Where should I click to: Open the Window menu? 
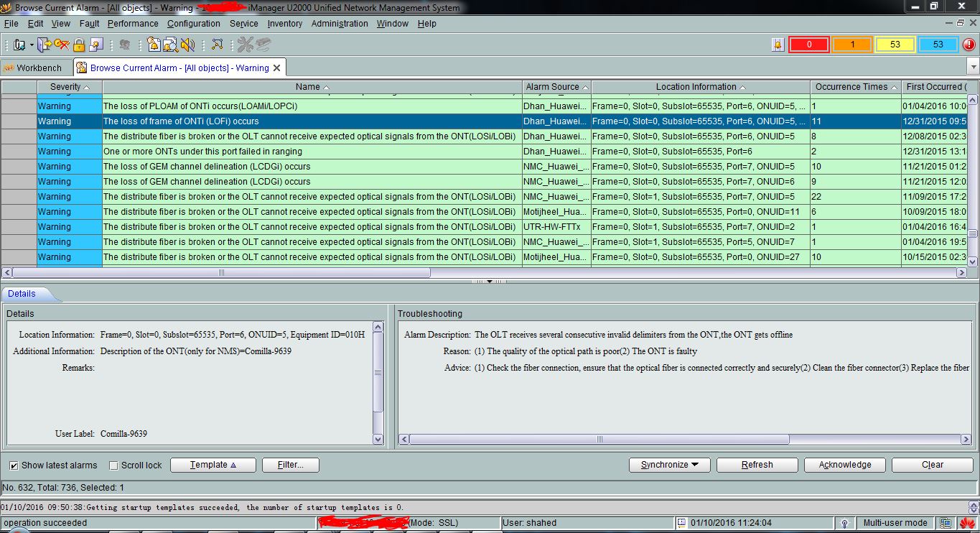[x=392, y=24]
